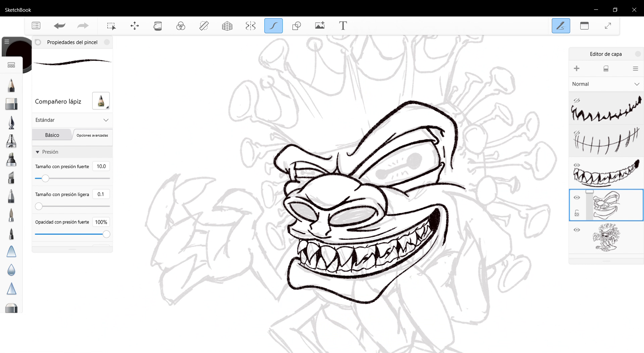Open the Normal blend mode dropdown
644x353 pixels.
click(606, 84)
